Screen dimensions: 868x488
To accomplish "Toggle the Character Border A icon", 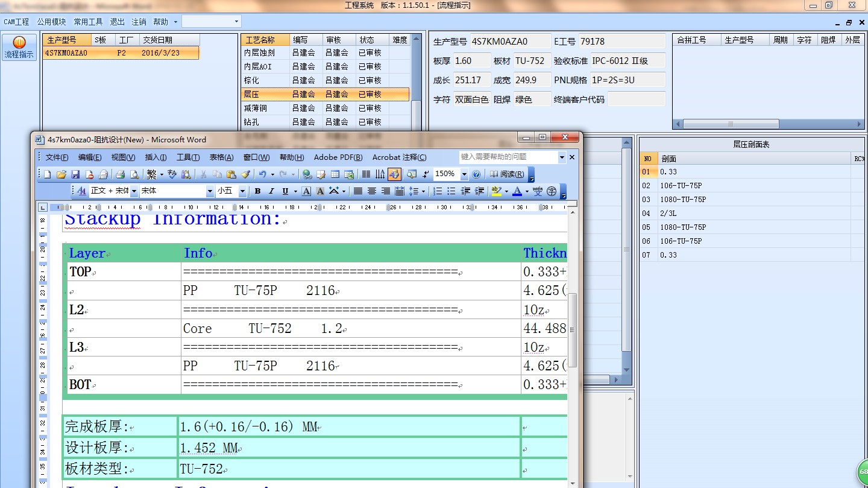I will (x=306, y=191).
